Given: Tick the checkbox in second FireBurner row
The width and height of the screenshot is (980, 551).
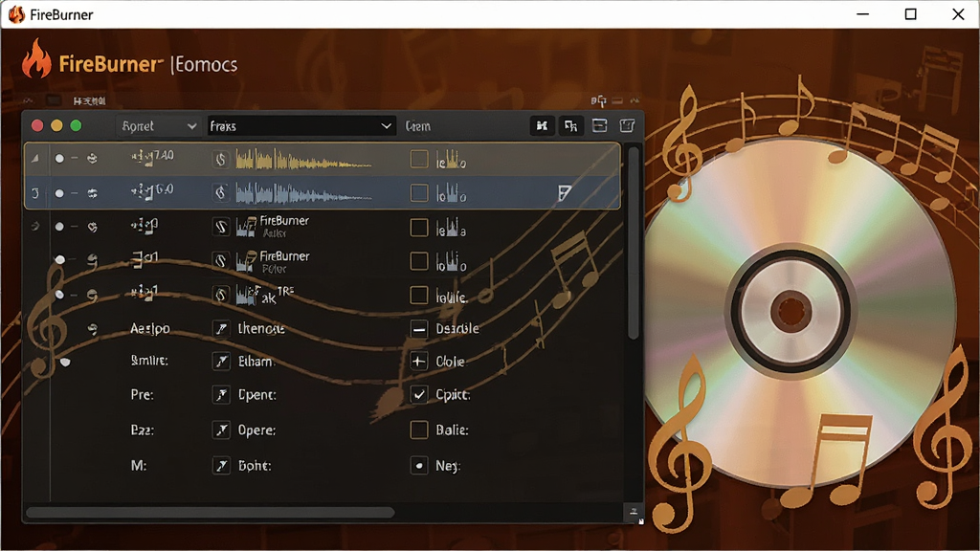Looking at the screenshot, I should [x=419, y=260].
